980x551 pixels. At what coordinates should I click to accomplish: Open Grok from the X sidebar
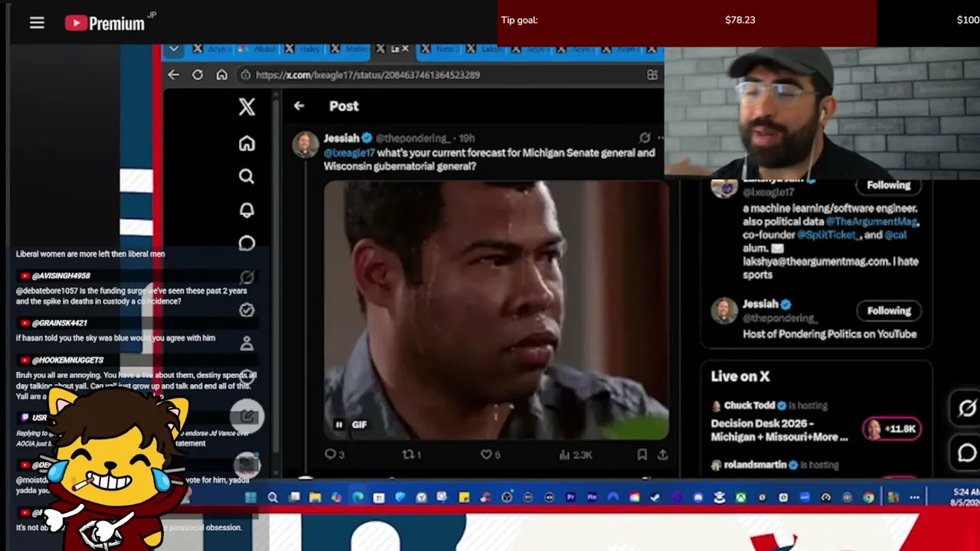(247, 277)
